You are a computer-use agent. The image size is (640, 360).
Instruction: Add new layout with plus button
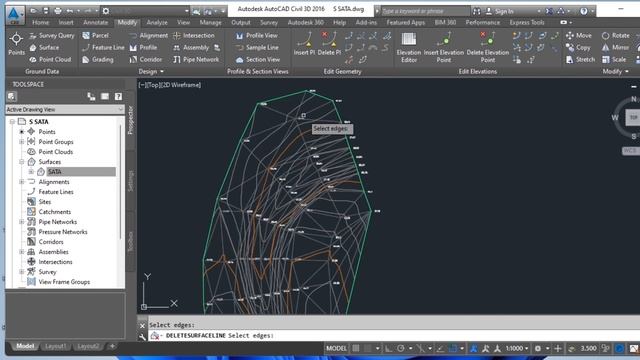(x=112, y=346)
